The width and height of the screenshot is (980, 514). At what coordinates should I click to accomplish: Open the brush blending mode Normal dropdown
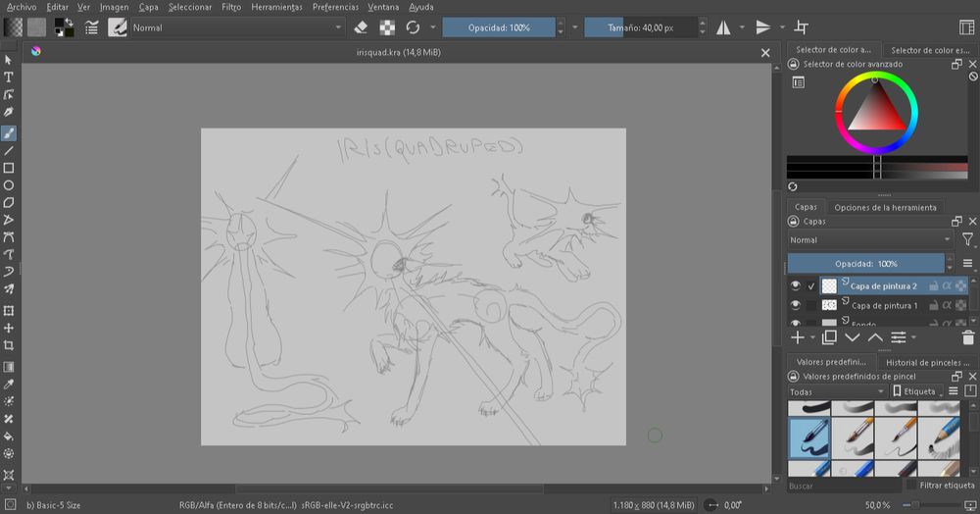[237, 27]
